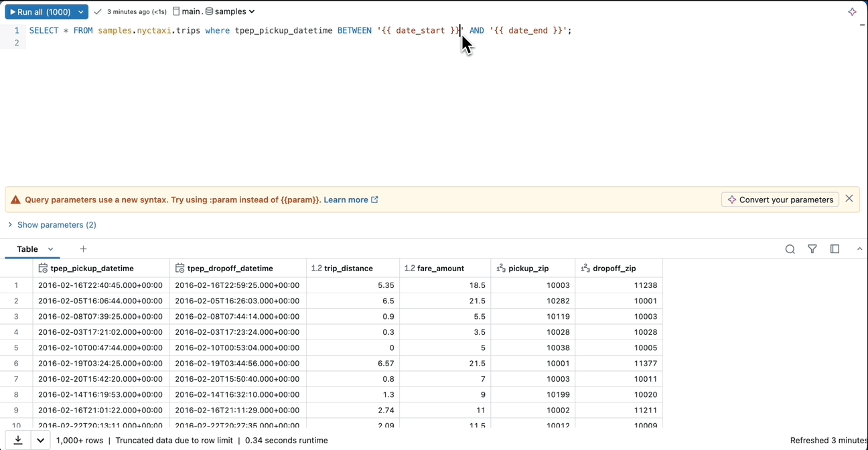Open the Table tab options chevron

coord(50,249)
